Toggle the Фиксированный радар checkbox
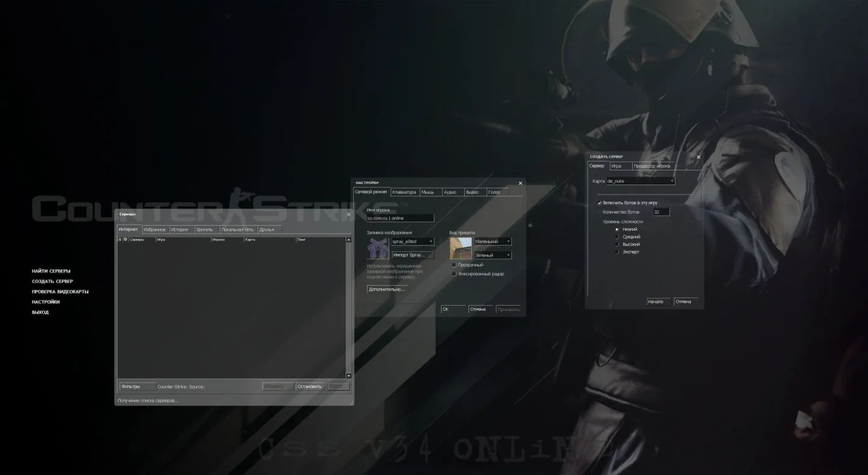 tap(454, 274)
